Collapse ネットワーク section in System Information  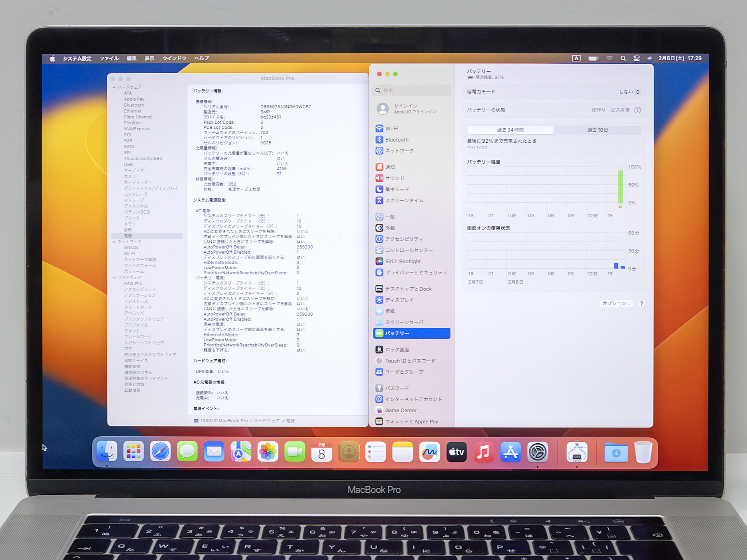click(x=114, y=242)
